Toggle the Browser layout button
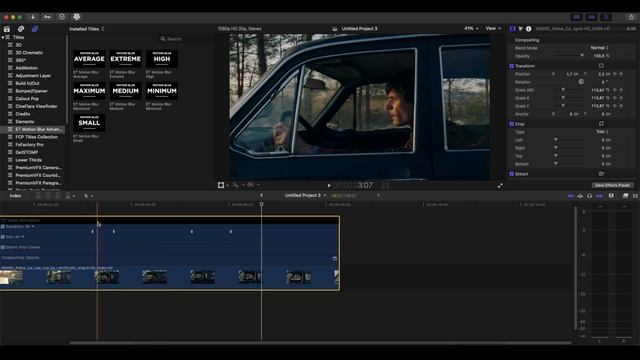Screen dimensions: 640x360 (577, 17)
